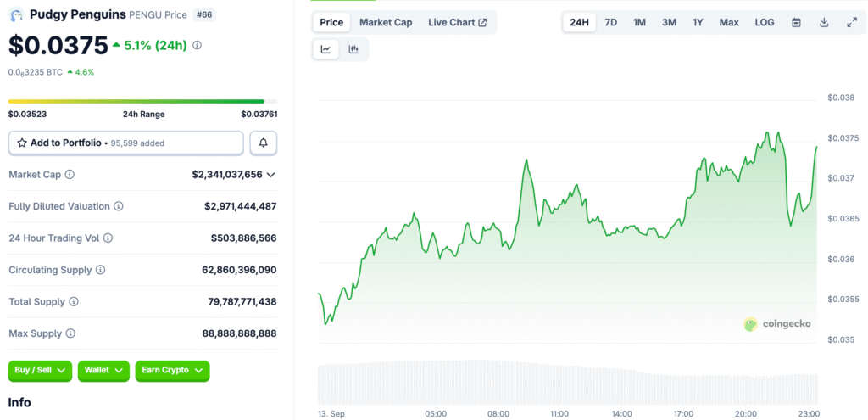The image size is (868, 420).
Task: Click the 24h high $0.03761
Action: click(259, 115)
